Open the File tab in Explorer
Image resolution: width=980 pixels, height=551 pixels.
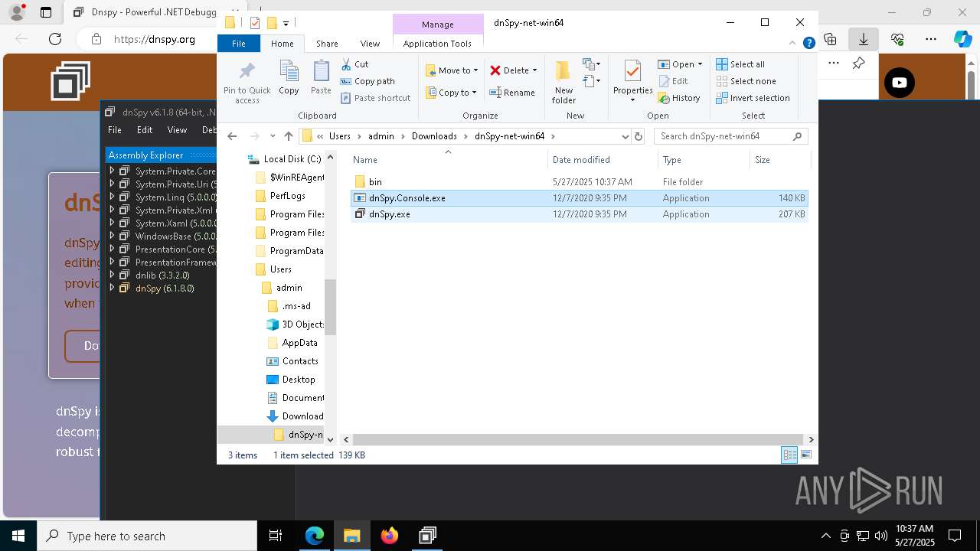pos(239,44)
